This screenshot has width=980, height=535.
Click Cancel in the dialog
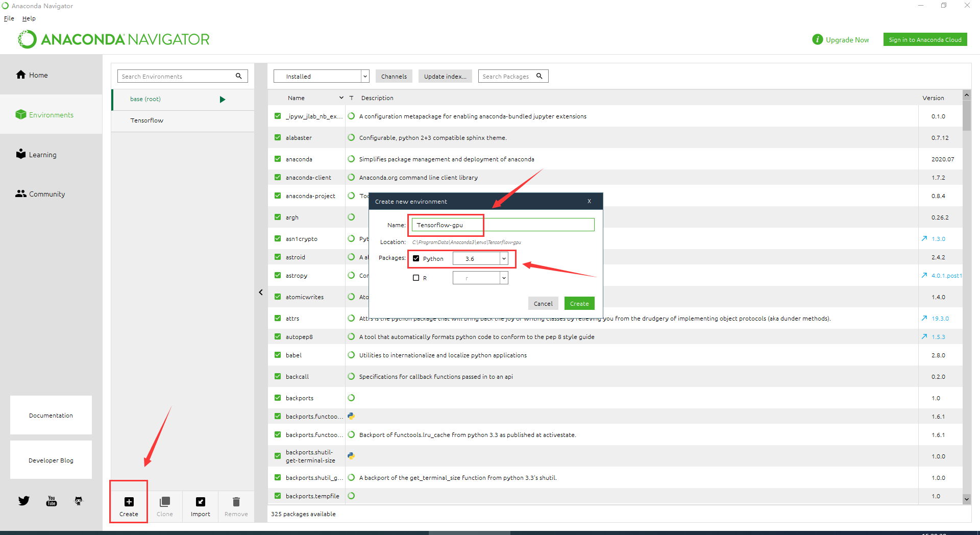543,303
